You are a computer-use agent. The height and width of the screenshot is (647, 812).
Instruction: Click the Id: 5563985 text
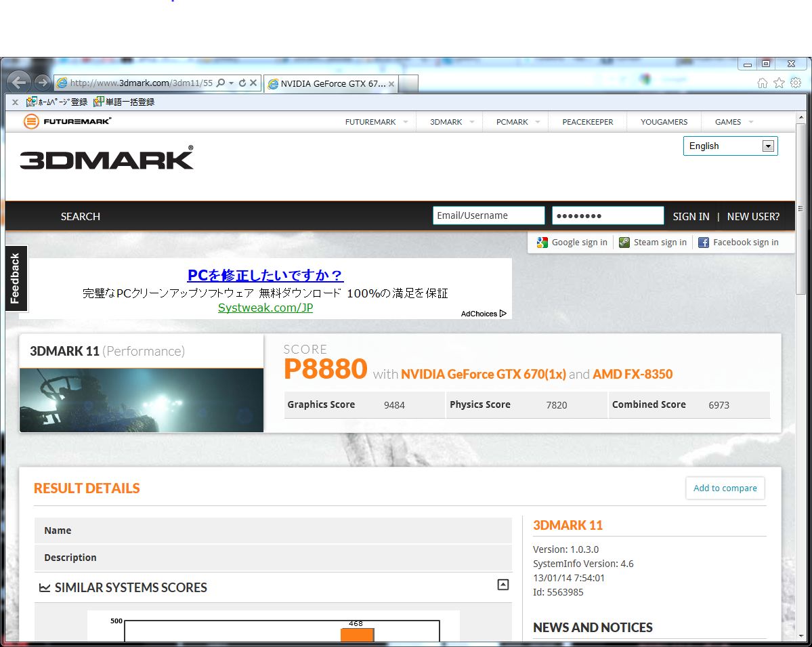point(558,592)
